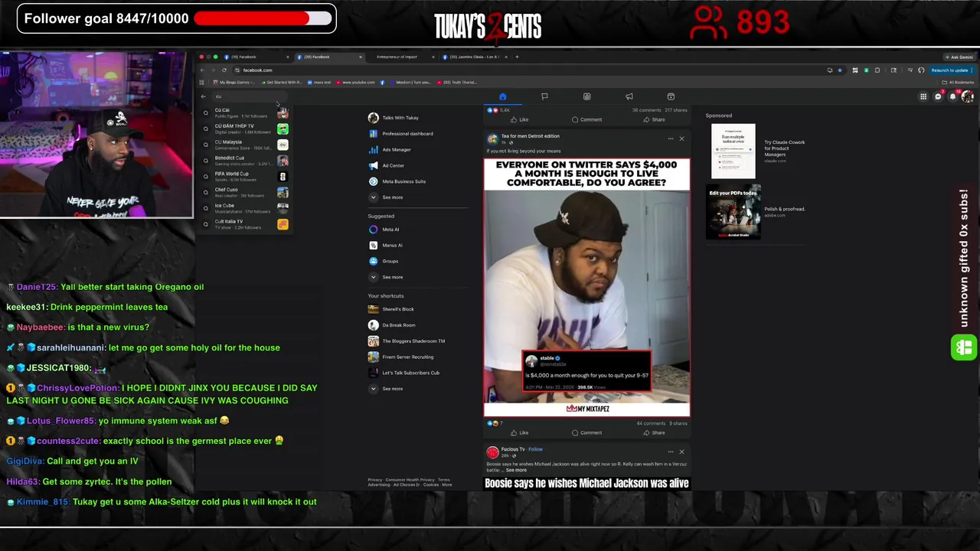Open the Facebook menu grid icon

point(923,96)
